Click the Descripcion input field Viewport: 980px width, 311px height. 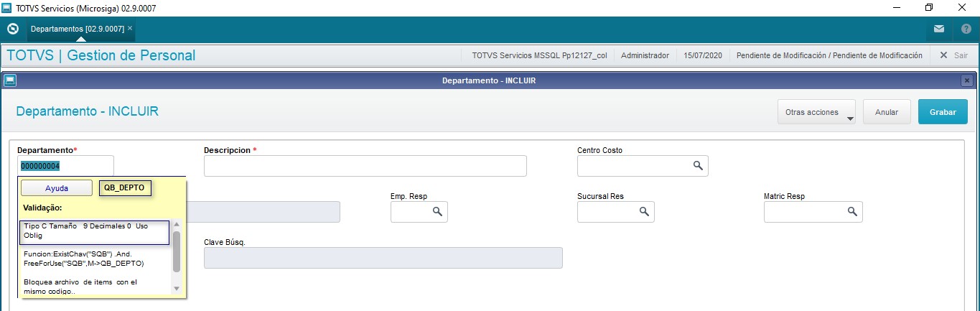click(365, 166)
